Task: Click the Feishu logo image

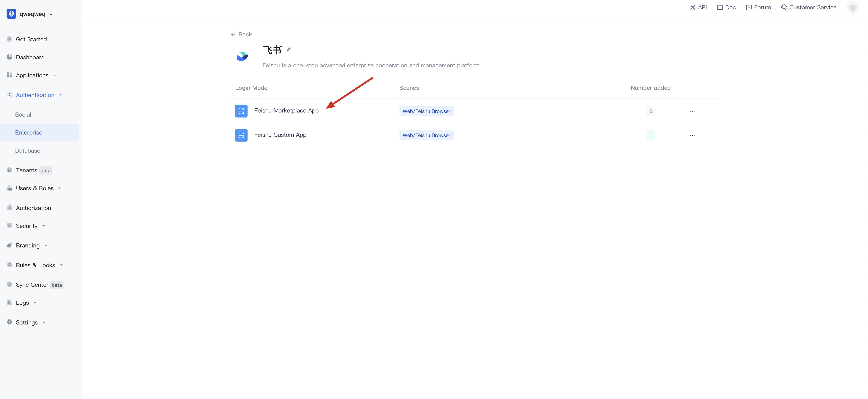Action: click(243, 56)
